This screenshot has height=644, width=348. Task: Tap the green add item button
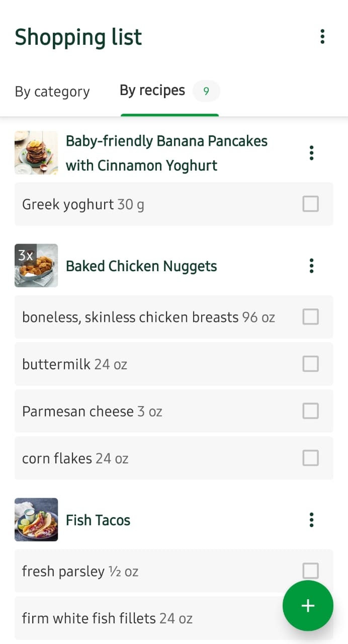click(308, 606)
